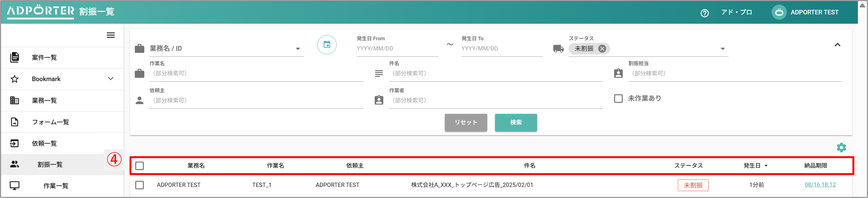This screenshot has height=198, width=868.
Task: Toggle the select-all checkbox in table header
Action: point(139,166)
